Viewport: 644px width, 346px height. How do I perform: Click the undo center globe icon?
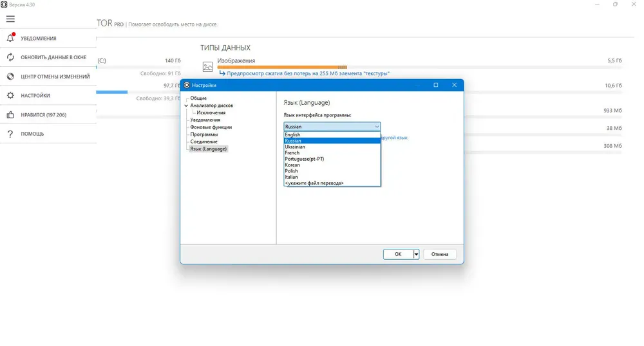[11, 77]
